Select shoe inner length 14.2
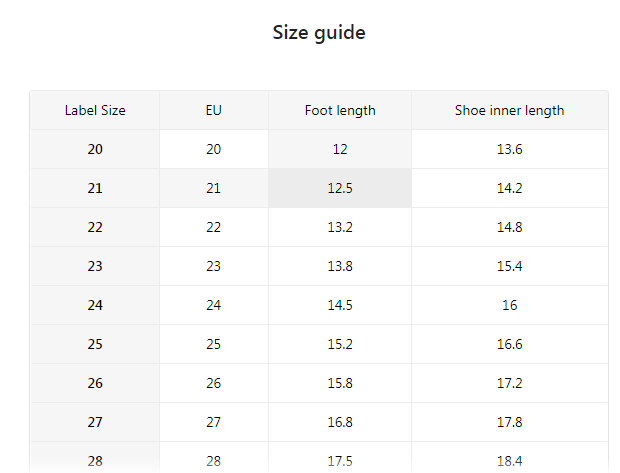Viewport: 620px width, 473px height. 509,188
